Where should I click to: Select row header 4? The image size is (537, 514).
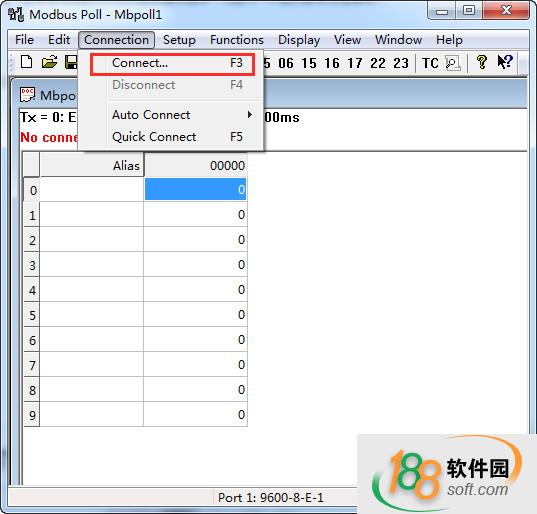tap(32, 290)
